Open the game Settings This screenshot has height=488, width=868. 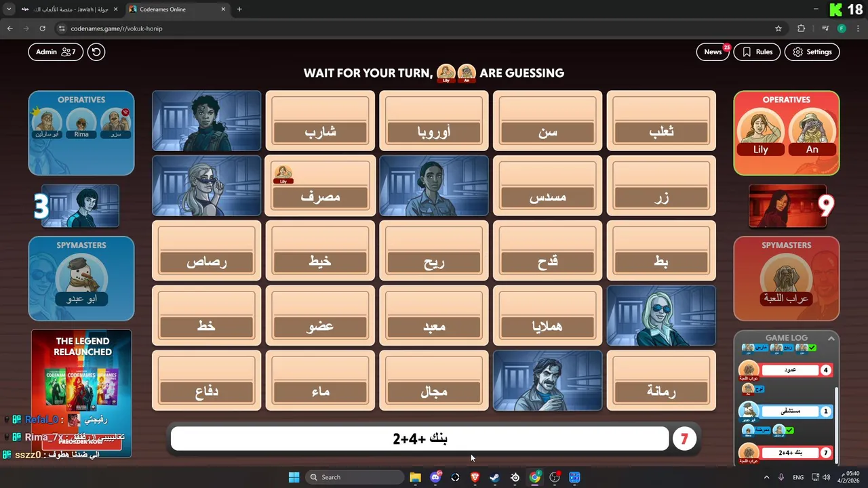pyautogui.click(x=812, y=52)
